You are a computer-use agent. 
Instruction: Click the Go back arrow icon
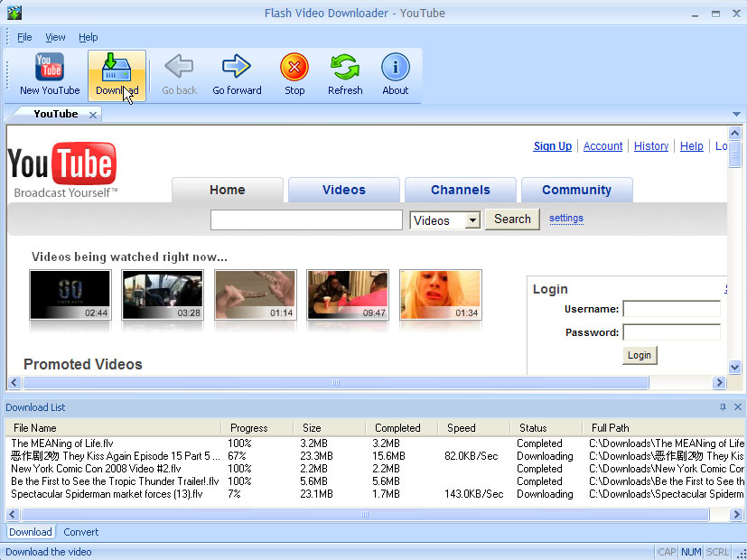coord(179,66)
